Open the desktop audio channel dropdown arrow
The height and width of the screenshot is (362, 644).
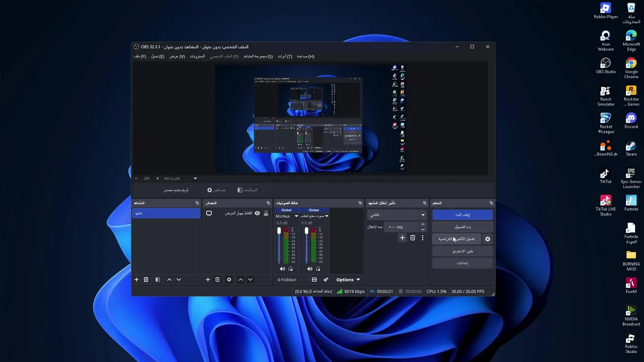point(327,216)
